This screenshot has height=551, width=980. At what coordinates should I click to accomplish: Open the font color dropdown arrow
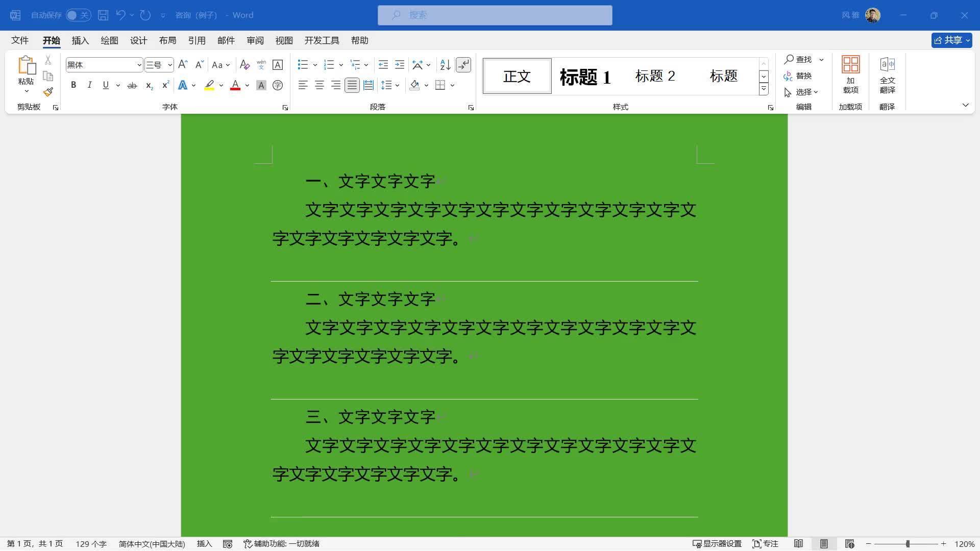pos(247,85)
